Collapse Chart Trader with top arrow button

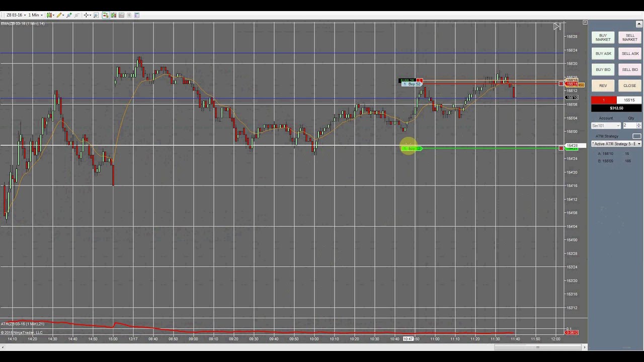pos(639,24)
